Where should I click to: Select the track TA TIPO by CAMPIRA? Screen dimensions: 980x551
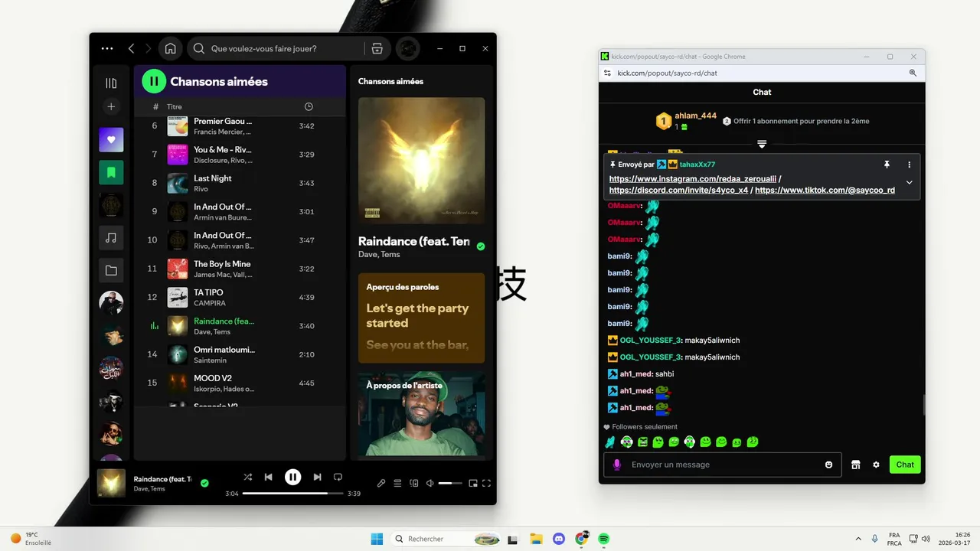tap(240, 297)
